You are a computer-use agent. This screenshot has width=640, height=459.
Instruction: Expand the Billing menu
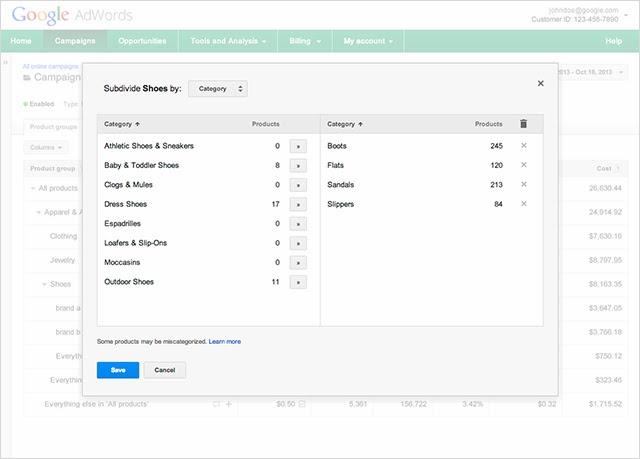(x=305, y=41)
